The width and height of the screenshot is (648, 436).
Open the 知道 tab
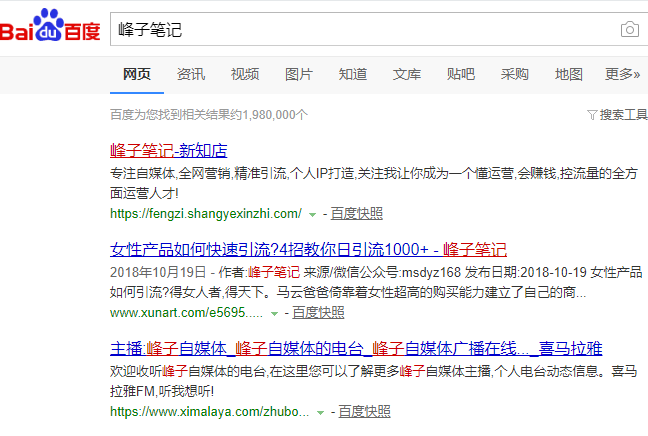(353, 74)
